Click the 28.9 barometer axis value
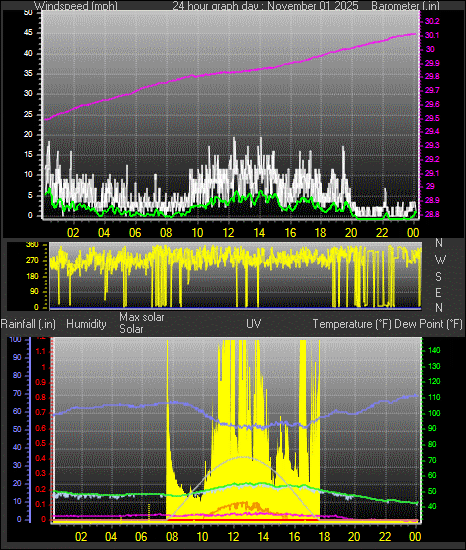The width and height of the screenshot is (466, 550). tap(432, 200)
